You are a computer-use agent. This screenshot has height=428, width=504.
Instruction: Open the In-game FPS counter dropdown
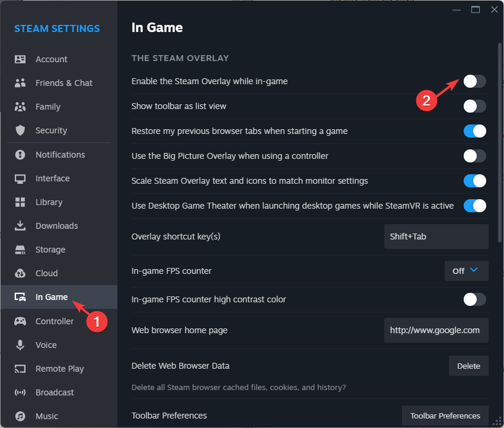tap(466, 271)
